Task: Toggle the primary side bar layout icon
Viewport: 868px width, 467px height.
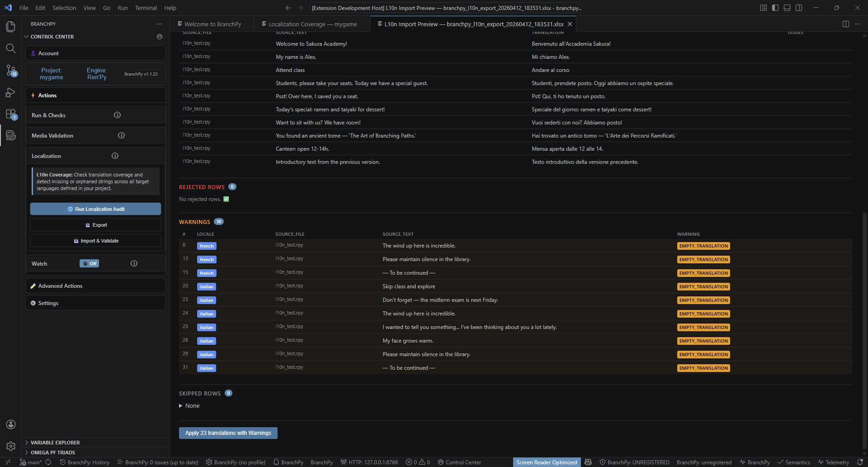Action: [x=775, y=8]
